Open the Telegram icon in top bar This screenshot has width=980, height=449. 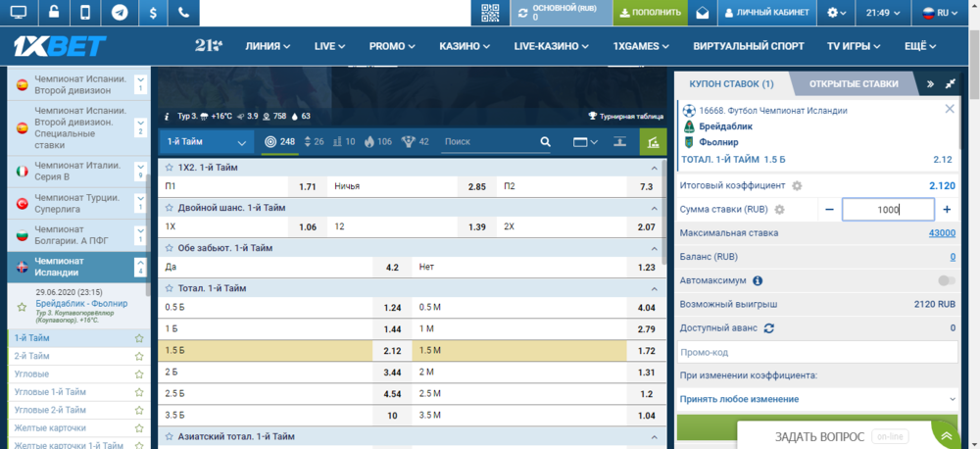coord(120,13)
